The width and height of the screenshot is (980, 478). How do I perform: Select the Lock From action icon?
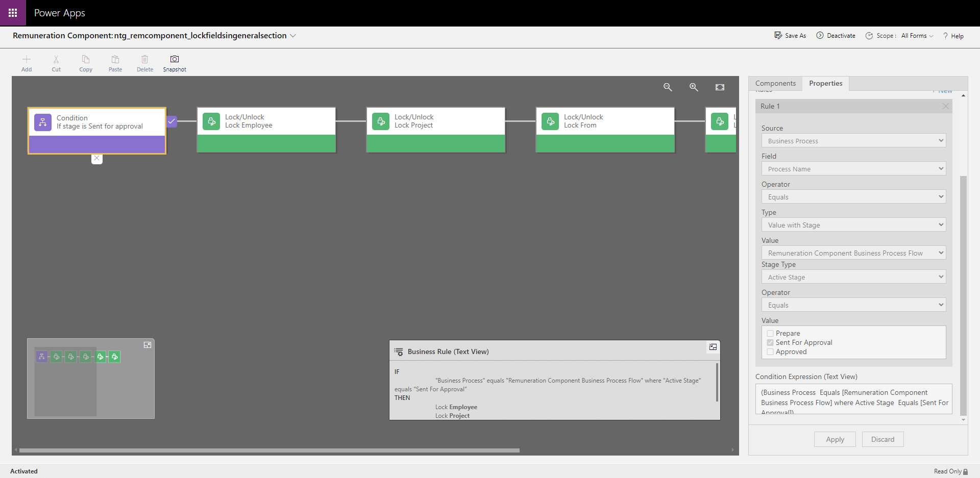click(550, 121)
